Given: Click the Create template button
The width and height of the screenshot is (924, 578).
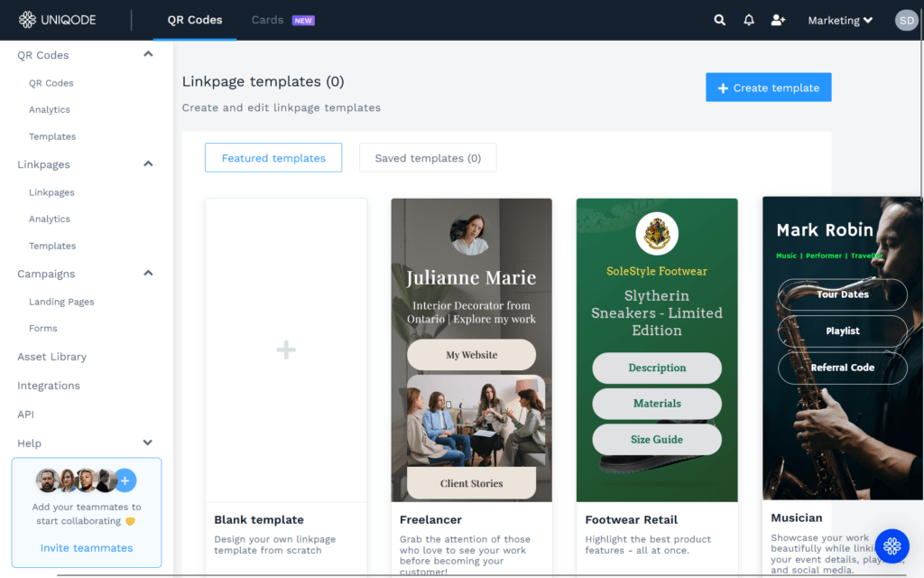Looking at the screenshot, I should pos(768,87).
